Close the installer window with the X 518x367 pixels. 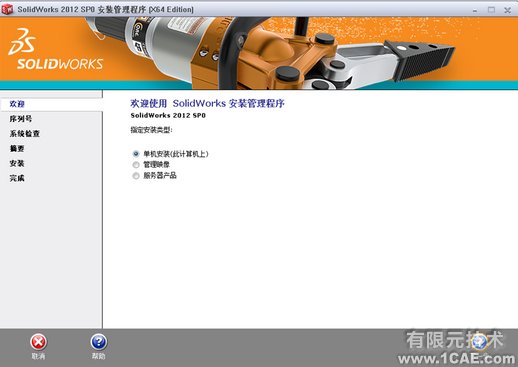coord(508,10)
